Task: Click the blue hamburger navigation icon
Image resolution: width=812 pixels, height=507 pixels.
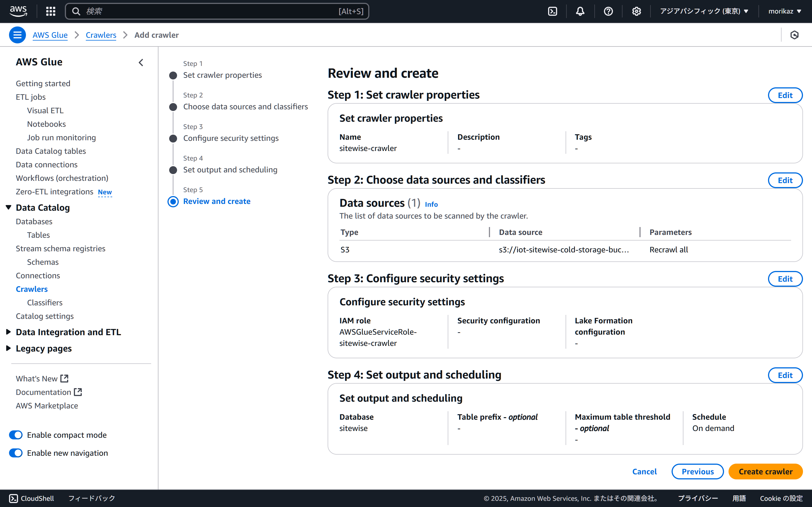Action: click(17, 35)
